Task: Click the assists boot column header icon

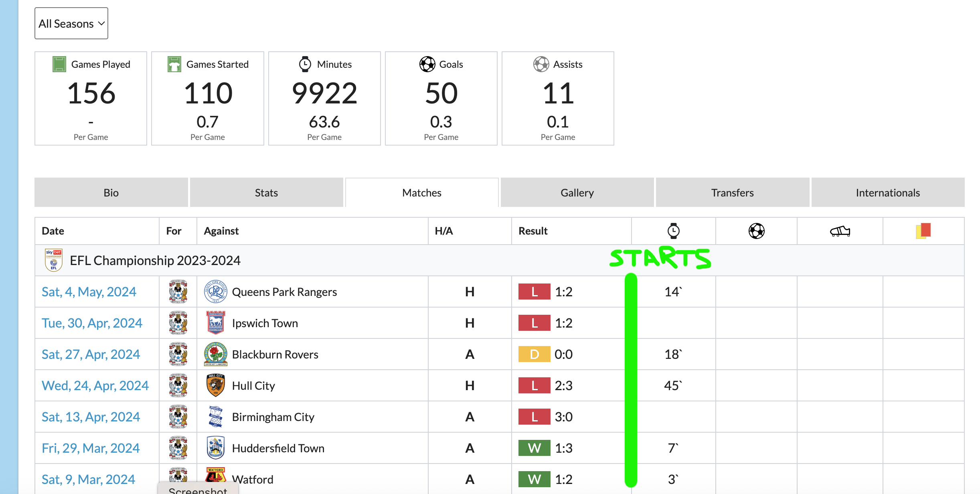Action: point(840,231)
